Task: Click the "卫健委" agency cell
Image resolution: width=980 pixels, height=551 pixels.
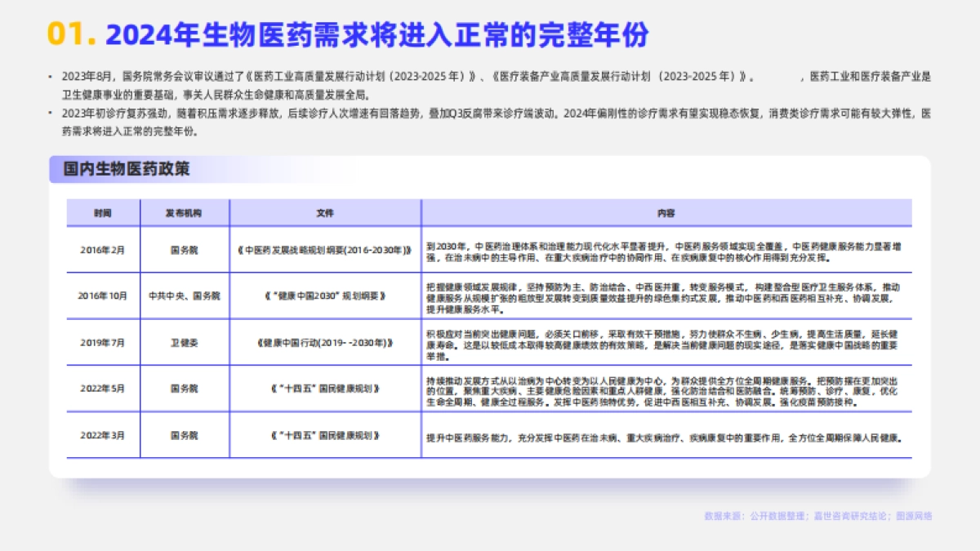Action: click(184, 343)
